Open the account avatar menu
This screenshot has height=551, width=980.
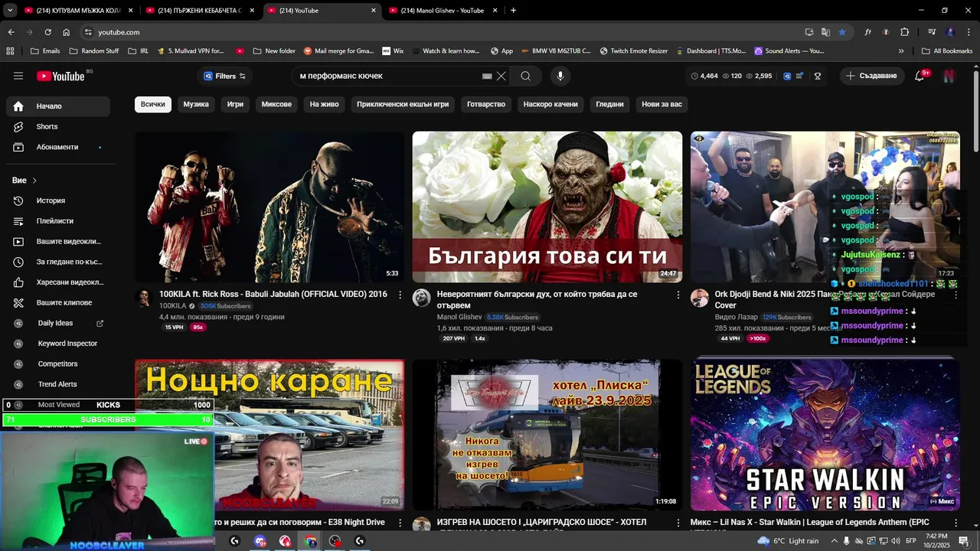tap(949, 76)
